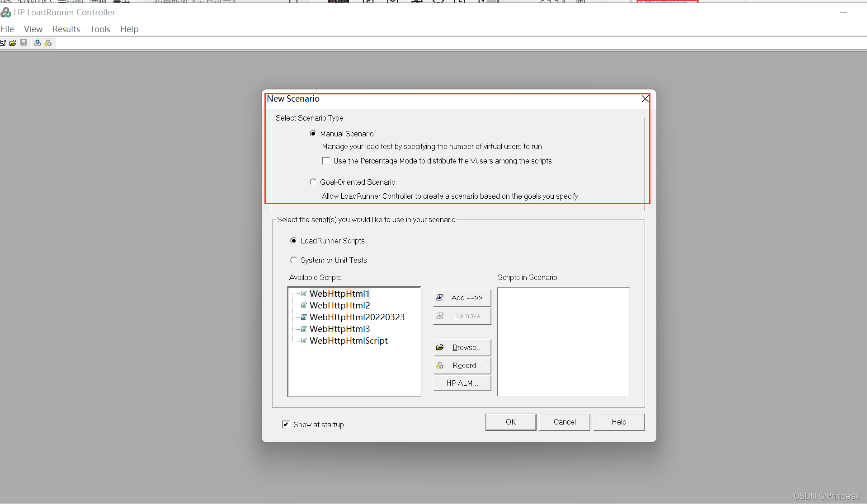The height and width of the screenshot is (504, 867).
Task: Open the Help menu
Action: pos(129,29)
